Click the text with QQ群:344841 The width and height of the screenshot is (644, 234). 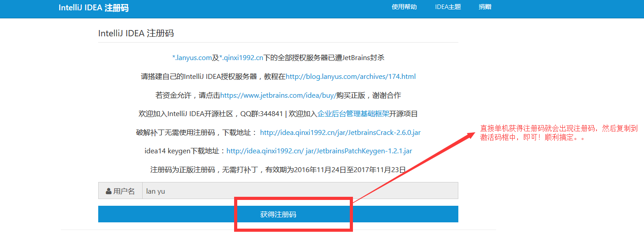click(x=262, y=114)
